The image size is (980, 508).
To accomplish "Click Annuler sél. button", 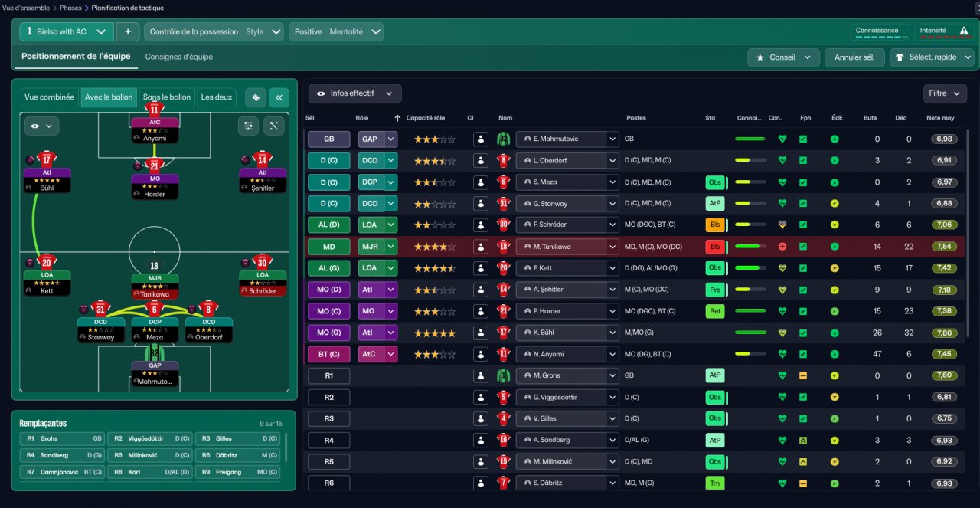I will tap(854, 57).
